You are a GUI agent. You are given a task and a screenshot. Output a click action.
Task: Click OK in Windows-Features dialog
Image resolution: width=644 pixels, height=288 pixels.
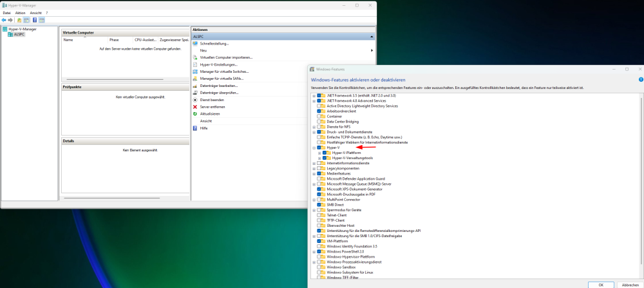(601, 285)
